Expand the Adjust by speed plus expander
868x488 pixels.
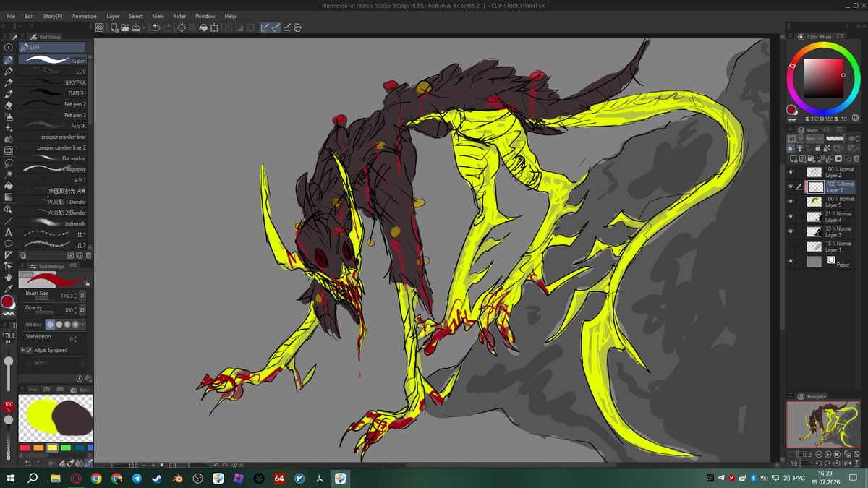[x=22, y=350]
